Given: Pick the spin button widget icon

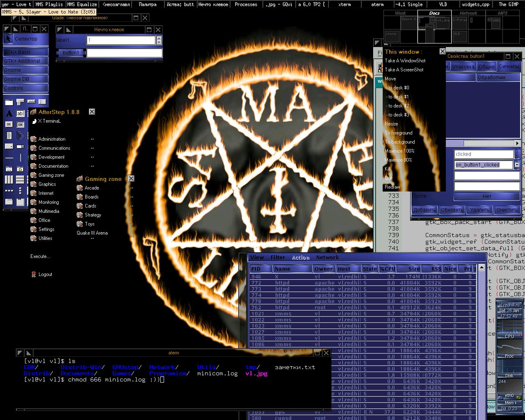Looking at the screenshot, I should [20, 146].
